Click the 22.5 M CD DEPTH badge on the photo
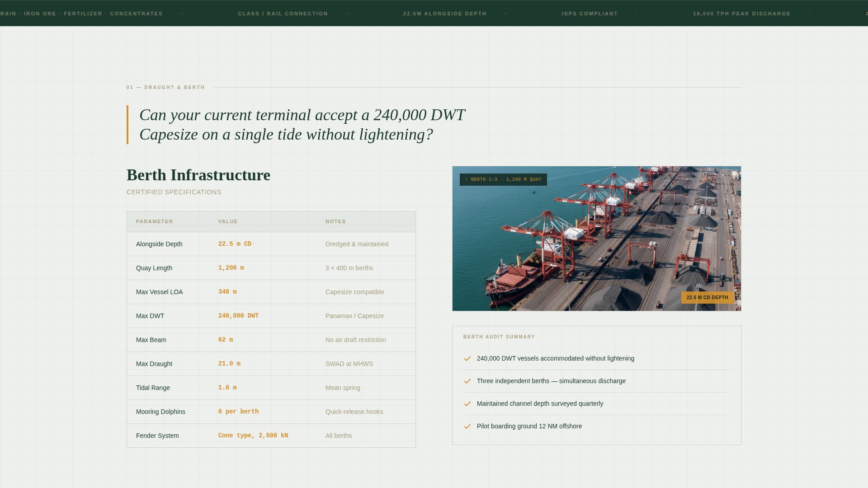The width and height of the screenshot is (868, 488). [707, 297]
